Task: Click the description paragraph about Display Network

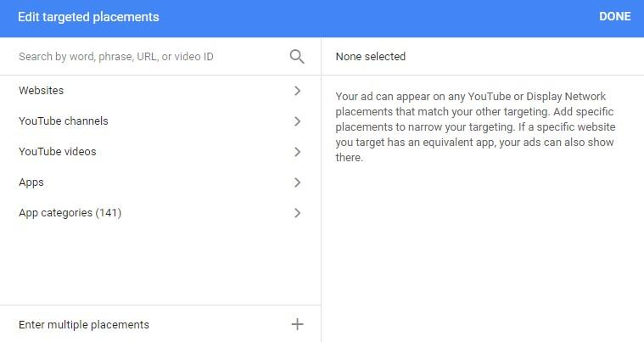Action: pyautogui.click(x=475, y=126)
